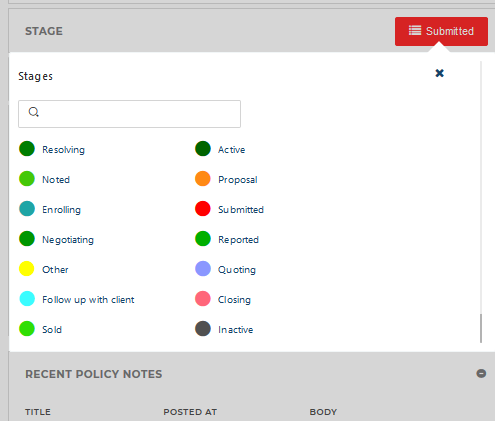Choose the Resolving stage label
Image resolution: width=495 pixels, height=421 pixels.
tap(63, 150)
